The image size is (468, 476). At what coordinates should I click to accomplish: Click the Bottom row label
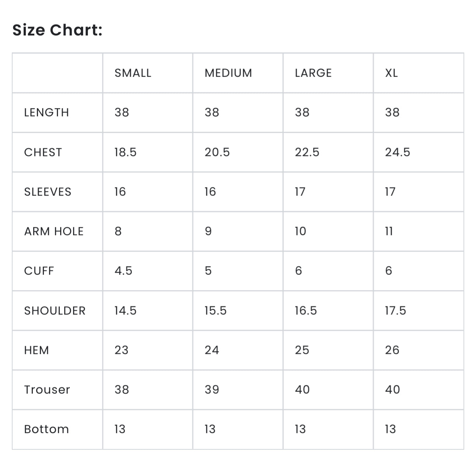point(47,429)
